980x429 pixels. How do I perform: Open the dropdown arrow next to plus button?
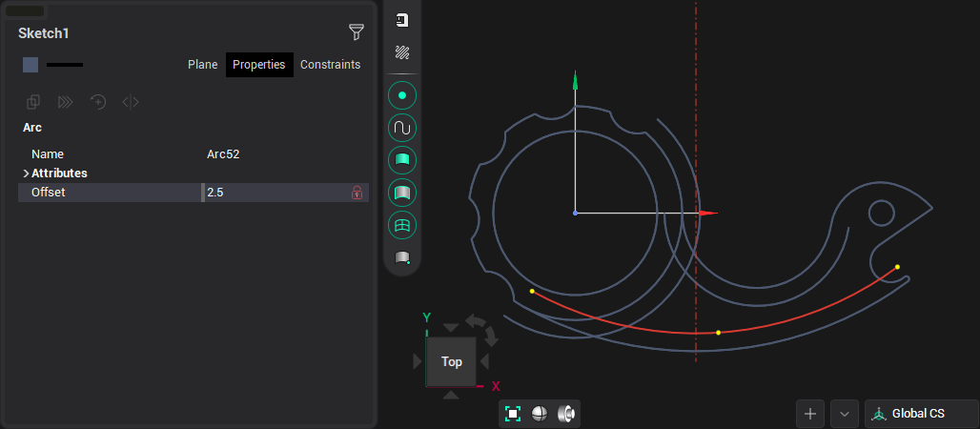[x=844, y=414]
